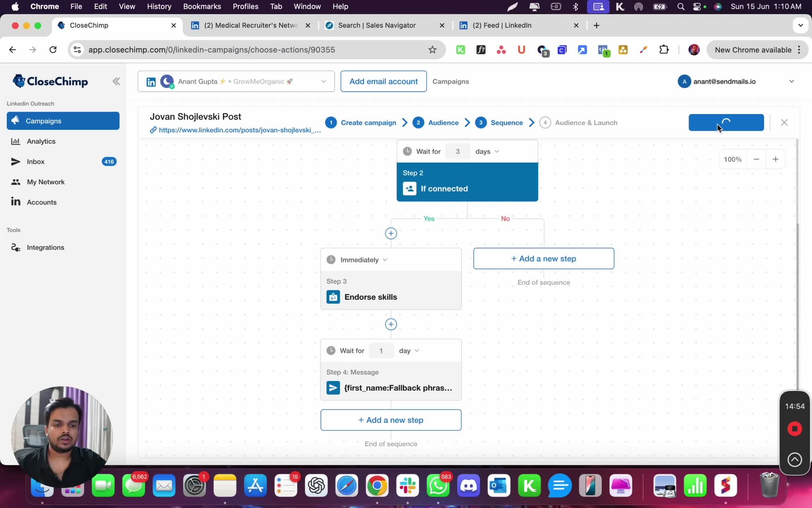Switch to Sales Navigator browser tab

(x=376, y=25)
